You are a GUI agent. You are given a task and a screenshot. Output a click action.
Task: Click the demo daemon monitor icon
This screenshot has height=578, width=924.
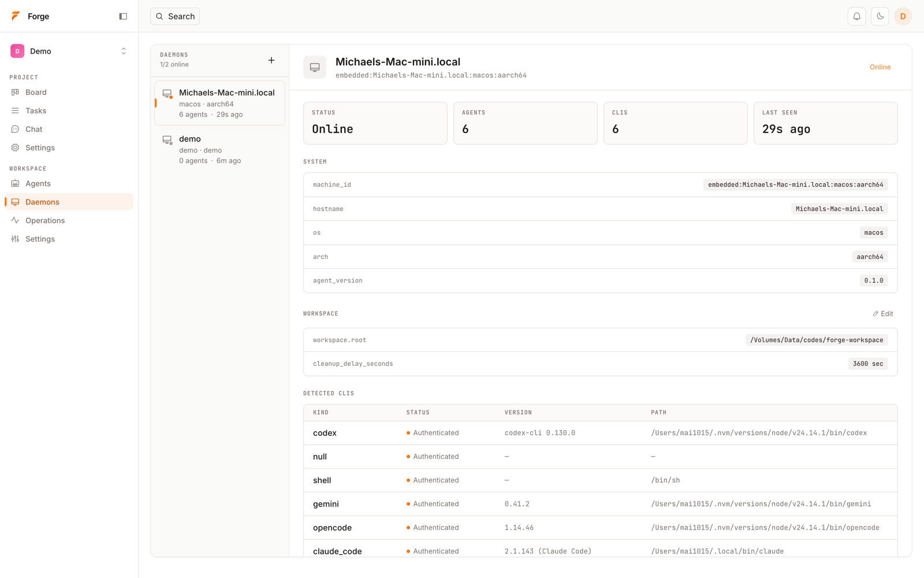pyautogui.click(x=167, y=140)
